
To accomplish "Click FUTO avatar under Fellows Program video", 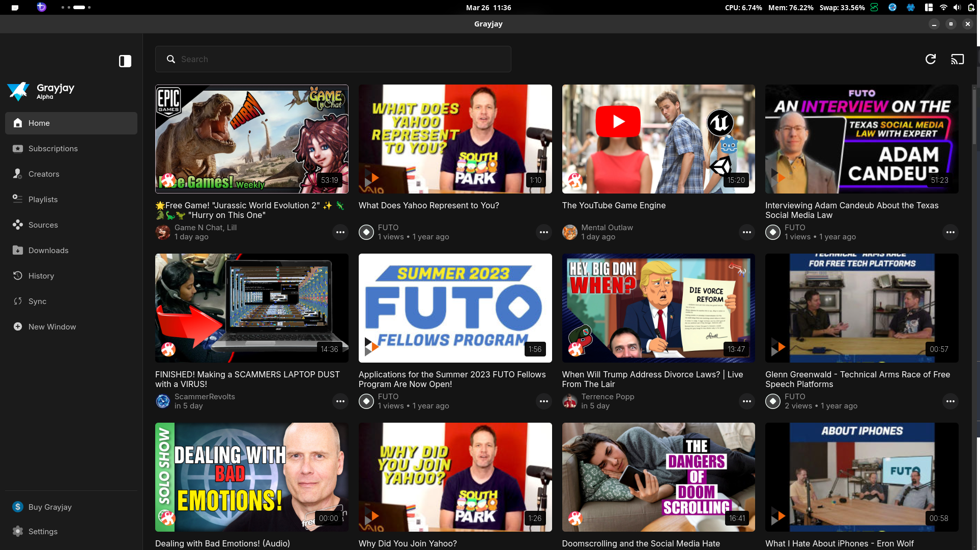I will (366, 401).
